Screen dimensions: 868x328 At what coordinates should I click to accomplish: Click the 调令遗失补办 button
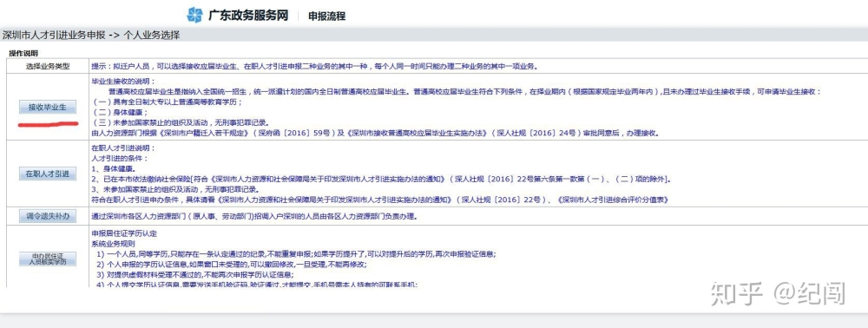point(47,216)
